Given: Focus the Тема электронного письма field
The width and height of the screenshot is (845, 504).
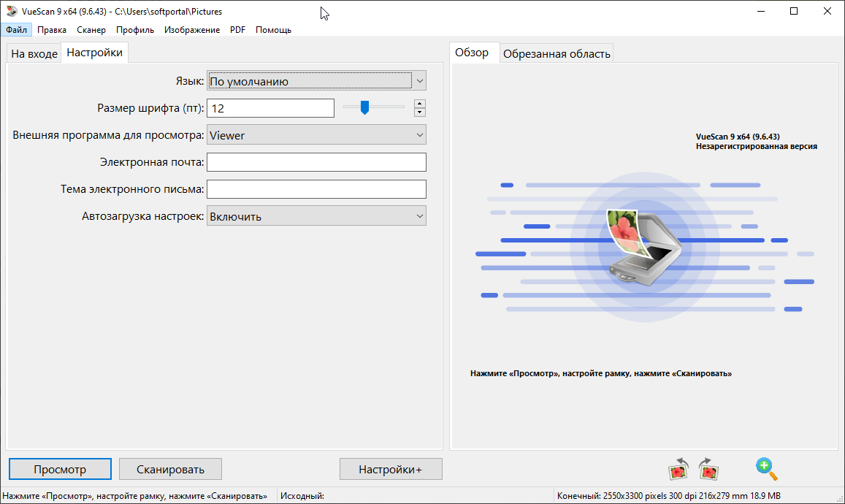Looking at the screenshot, I should click(316, 188).
